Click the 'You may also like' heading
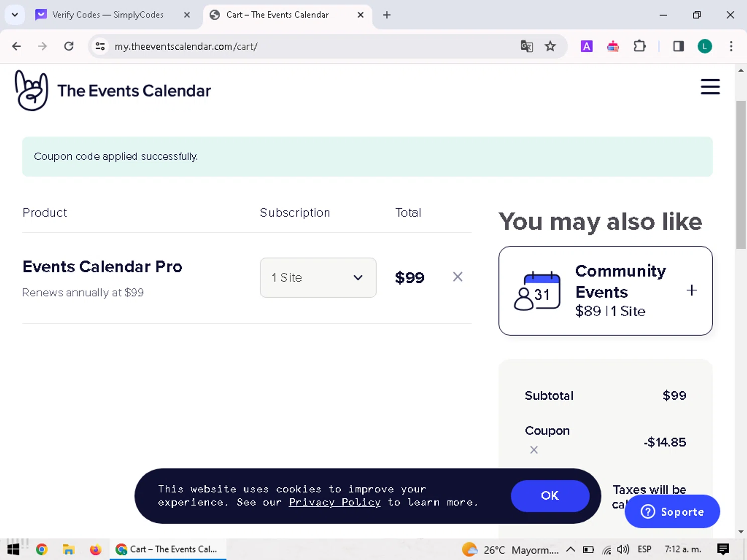The image size is (747, 560). (601, 222)
